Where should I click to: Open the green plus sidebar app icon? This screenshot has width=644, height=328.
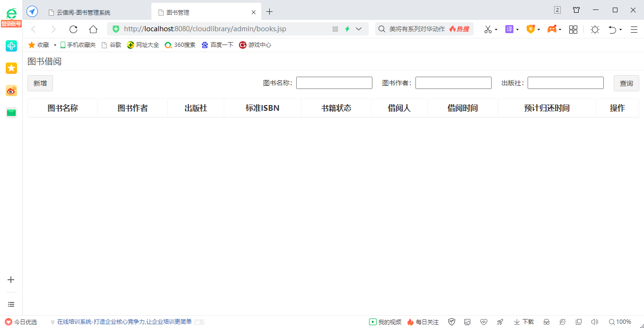[11, 46]
